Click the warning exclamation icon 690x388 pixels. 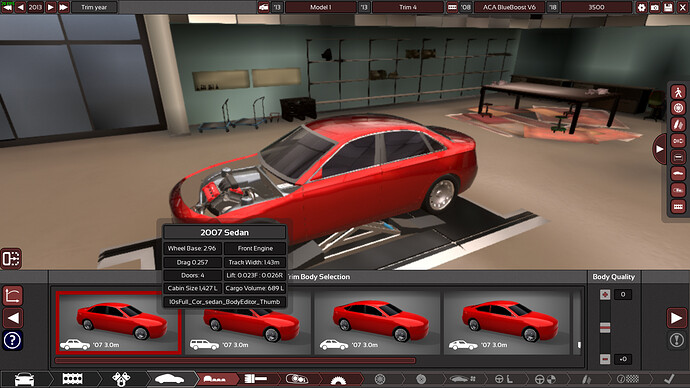coord(676,340)
